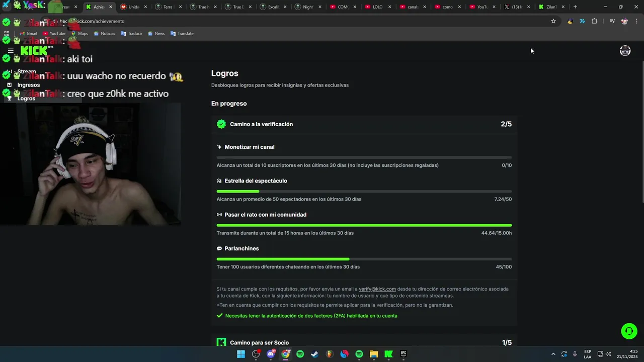This screenshot has height=362, width=644.
Task: Click the 44.64/15.00h value
Action: 497,233
